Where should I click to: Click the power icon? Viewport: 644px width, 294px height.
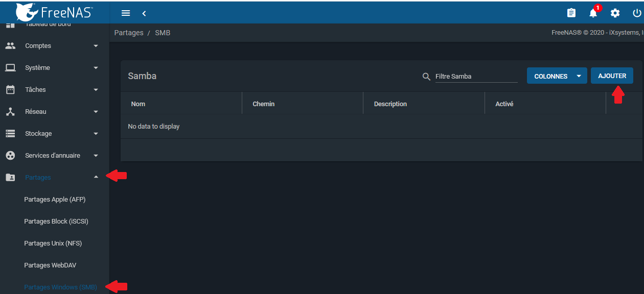pyautogui.click(x=636, y=13)
